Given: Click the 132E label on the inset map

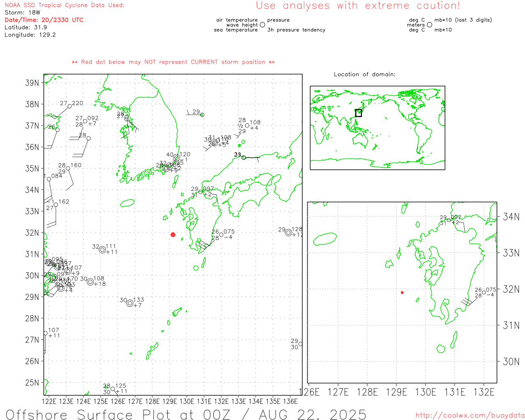Looking at the screenshot, I should pos(484,392).
